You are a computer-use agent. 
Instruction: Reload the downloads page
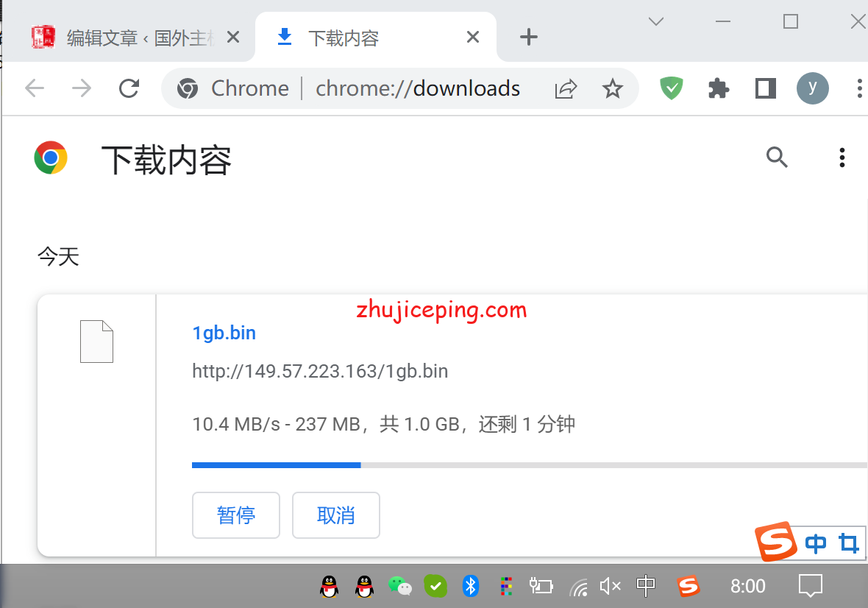[x=129, y=88]
